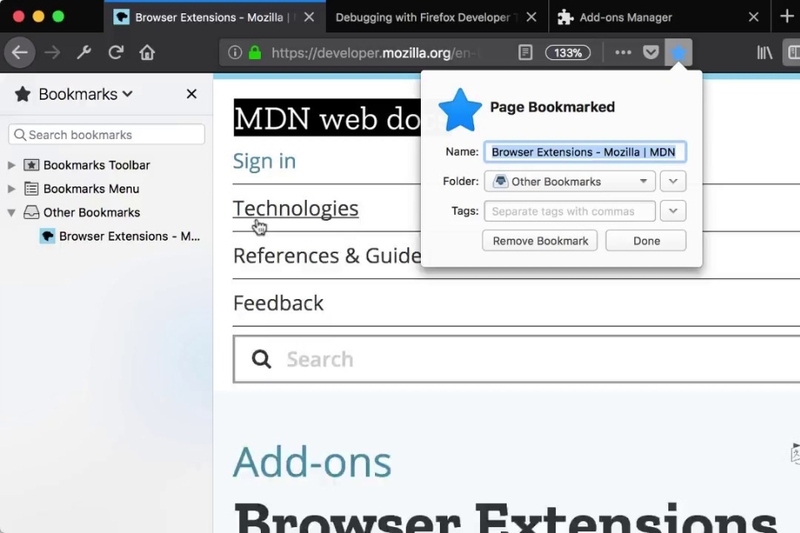Toggle the sidebars toolbar icon

tap(793, 53)
